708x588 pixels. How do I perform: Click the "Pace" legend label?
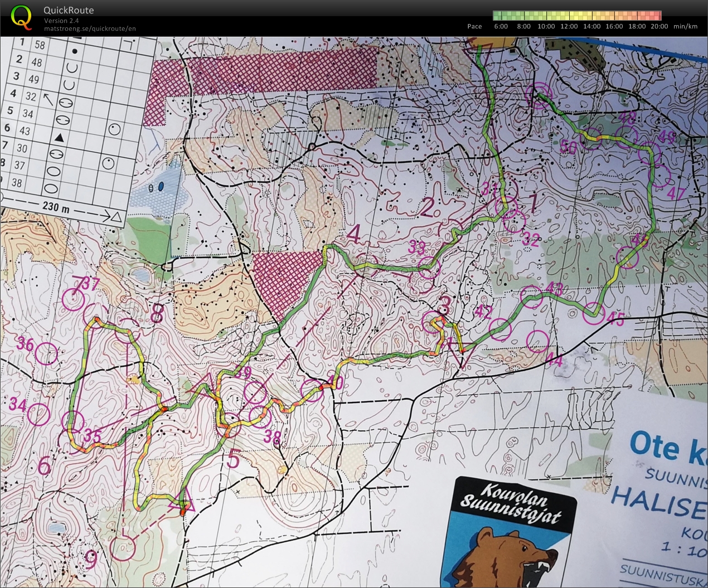coord(474,26)
